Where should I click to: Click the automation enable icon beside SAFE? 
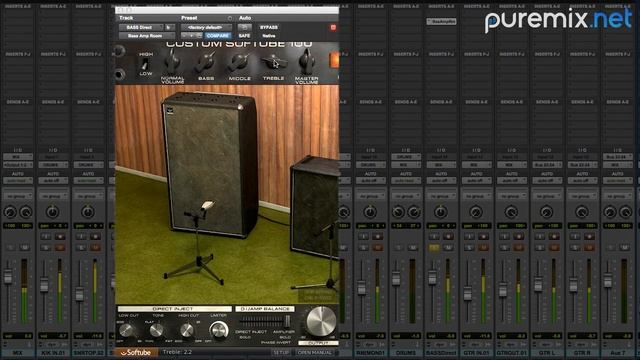pyautogui.click(x=244, y=27)
